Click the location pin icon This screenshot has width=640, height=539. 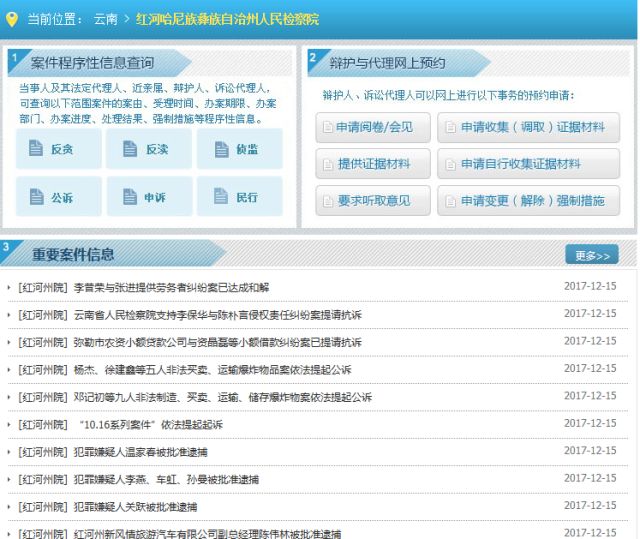pos(12,19)
